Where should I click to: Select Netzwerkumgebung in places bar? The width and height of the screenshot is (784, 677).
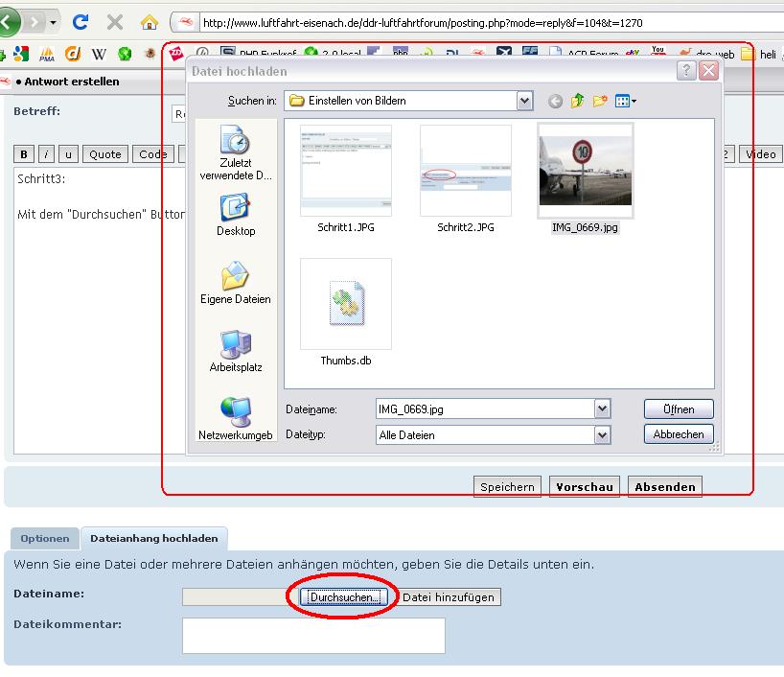(236, 419)
